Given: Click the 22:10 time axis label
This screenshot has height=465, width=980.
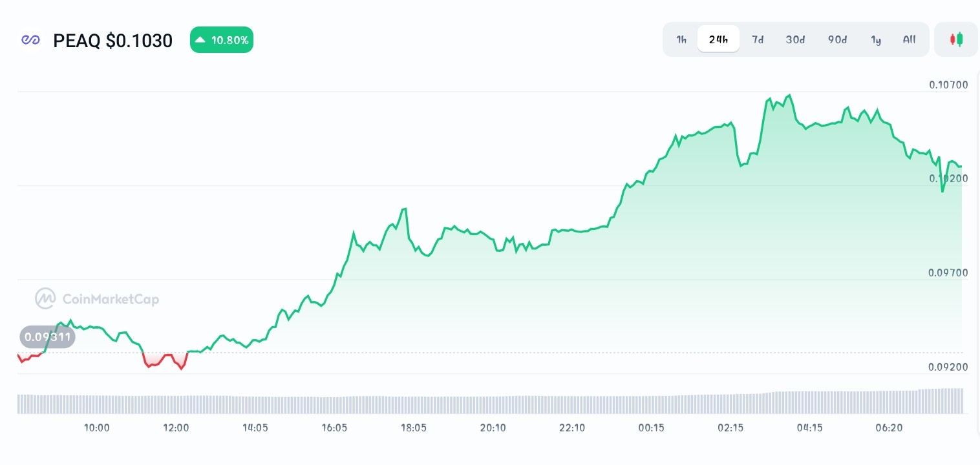Looking at the screenshot, I should 572,428.
